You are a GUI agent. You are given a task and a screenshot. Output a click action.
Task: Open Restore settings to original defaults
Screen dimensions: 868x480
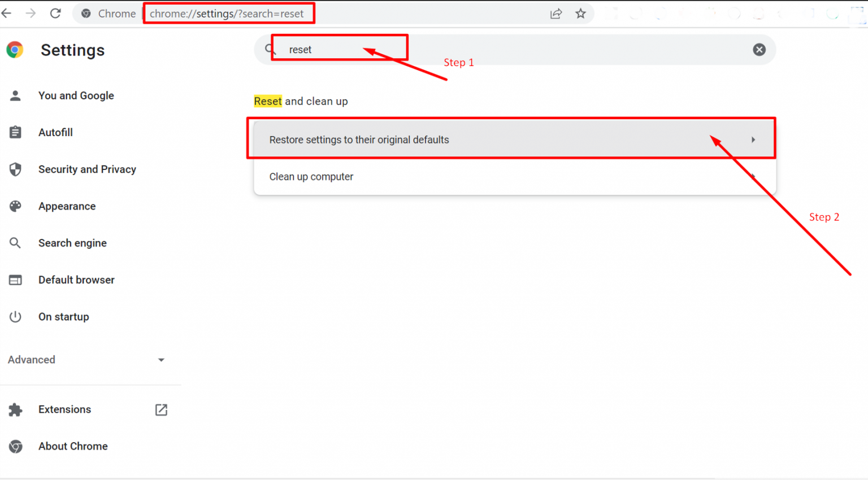click(514, 139)
